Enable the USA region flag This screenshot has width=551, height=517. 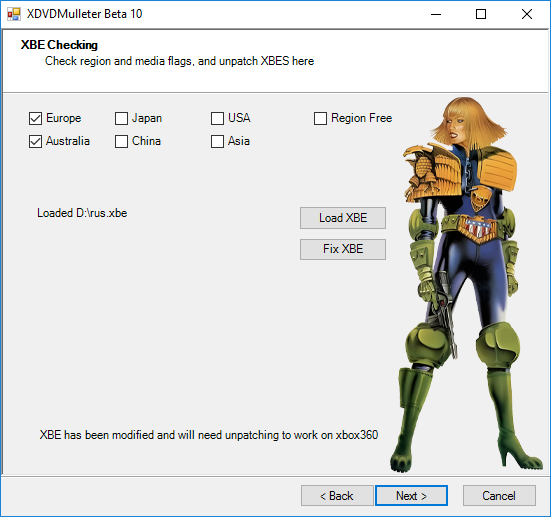point(218,118)
